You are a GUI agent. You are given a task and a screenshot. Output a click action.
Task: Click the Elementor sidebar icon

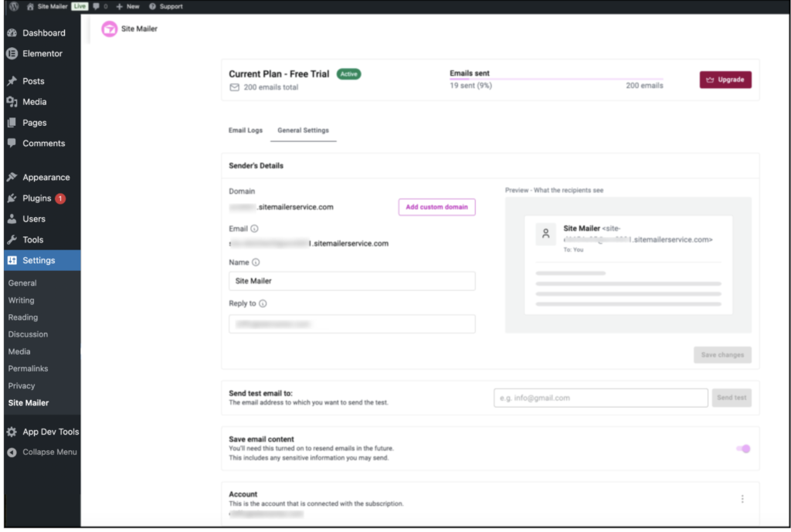pyautogui.click(x=12, y=53)
